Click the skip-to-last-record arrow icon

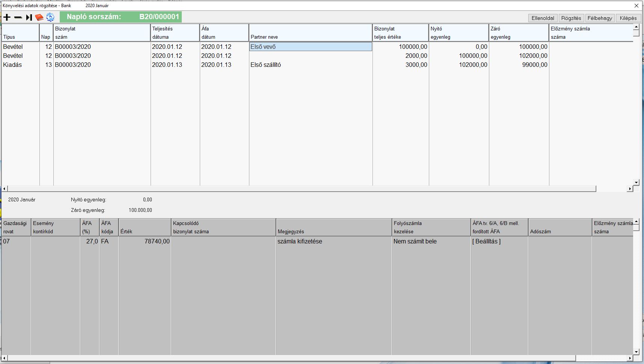(29, 17)
